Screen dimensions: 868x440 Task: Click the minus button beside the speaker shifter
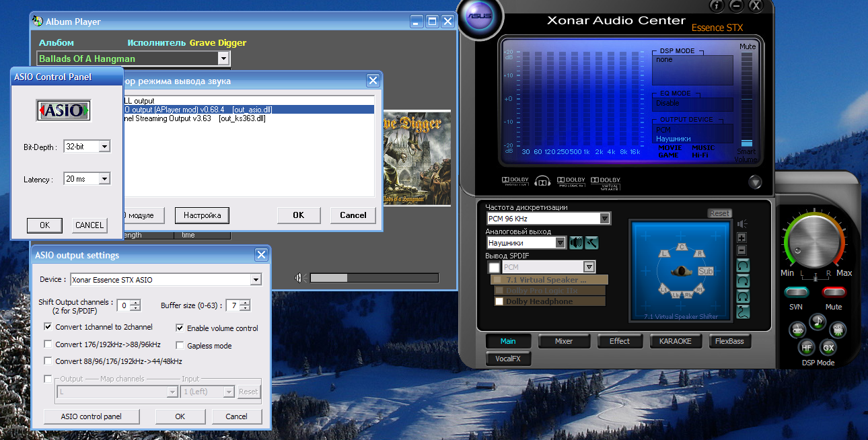(x=742, y=250)
